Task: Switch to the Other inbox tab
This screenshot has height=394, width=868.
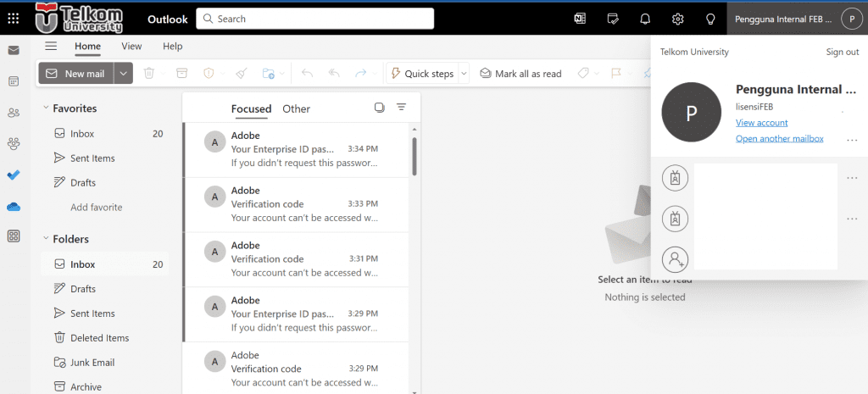Action: 296,108
